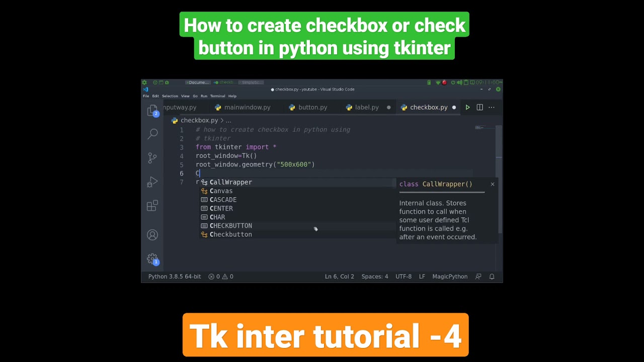
Task: Select Canvas suggestion from autocomplete
Action: click(297, 191)
